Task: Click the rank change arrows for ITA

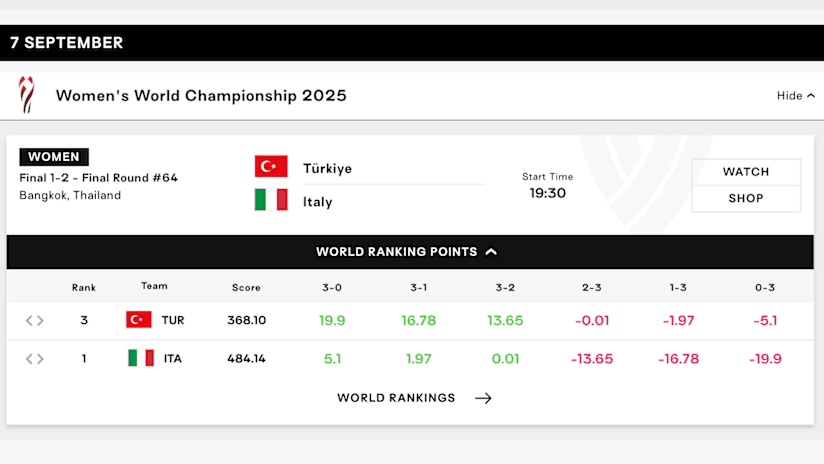Action: 35,358
